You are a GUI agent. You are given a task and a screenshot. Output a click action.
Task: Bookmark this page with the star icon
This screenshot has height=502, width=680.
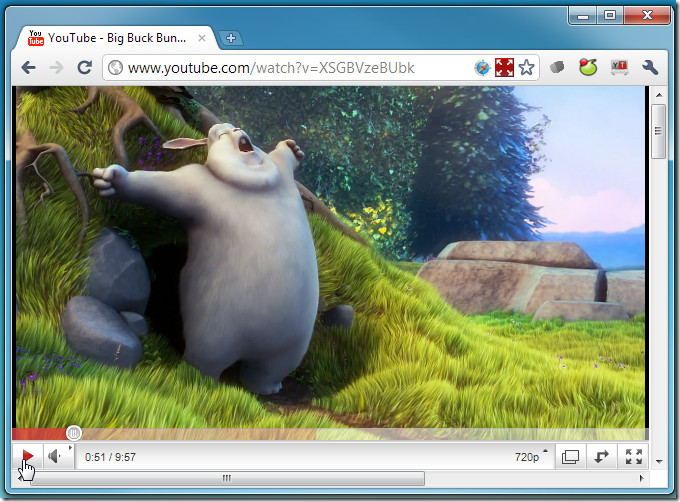pyautogui.click(x=526, y=68)
